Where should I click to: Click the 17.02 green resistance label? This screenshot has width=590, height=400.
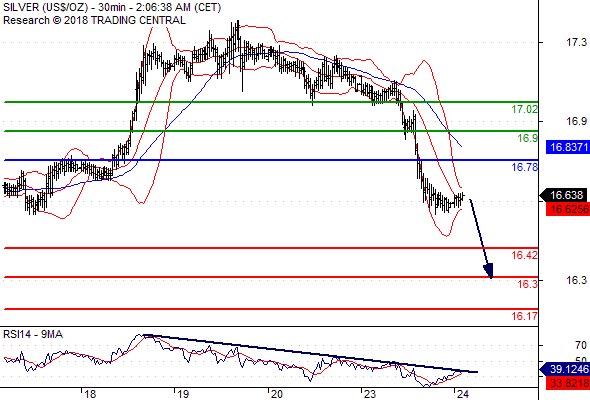(x=525, y=110)
